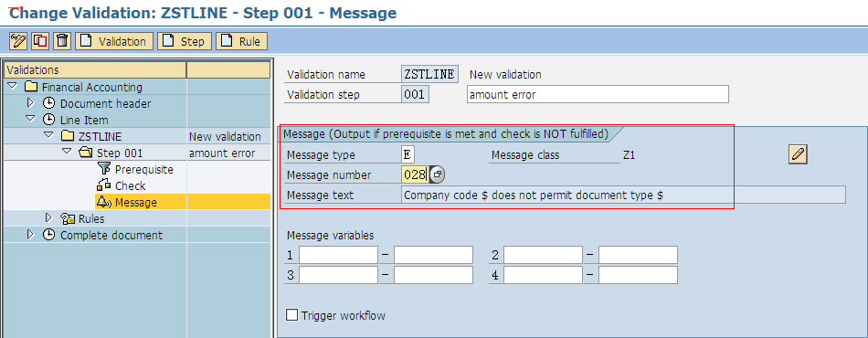This screenshot has height=338, width=868.
Task: Click the delete trash can icon
Action: click(62, 41)
